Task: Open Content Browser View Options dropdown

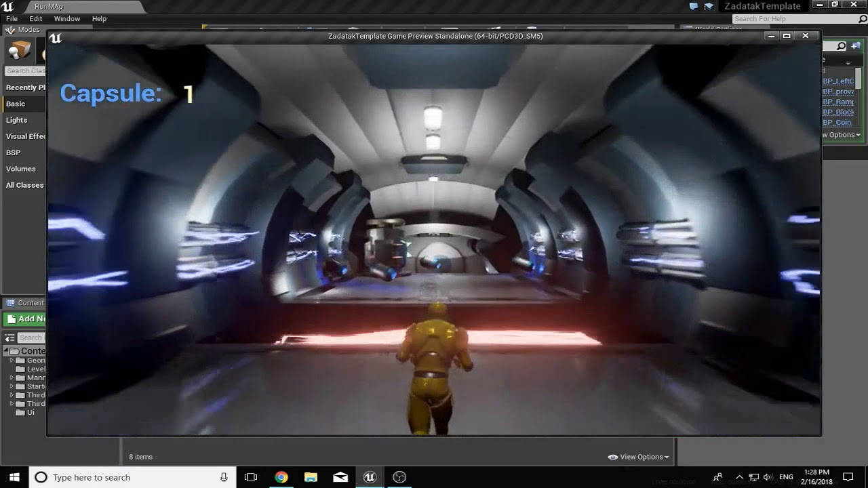Action: 644,457
